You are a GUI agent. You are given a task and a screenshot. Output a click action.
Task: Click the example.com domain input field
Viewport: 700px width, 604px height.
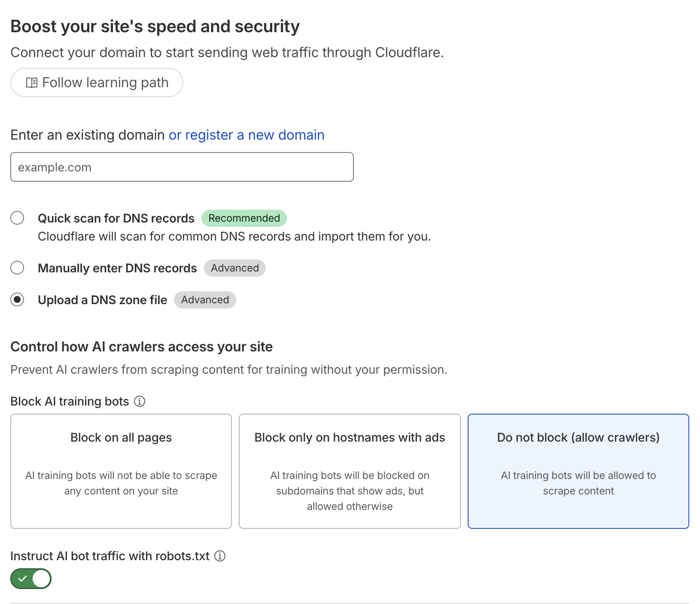pos(181,167)
